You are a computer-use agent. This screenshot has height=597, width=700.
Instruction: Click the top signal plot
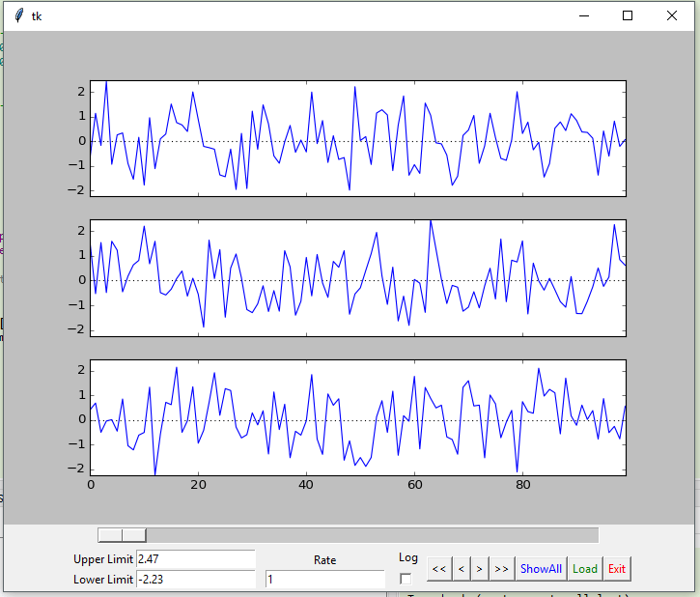pos(358,138)
